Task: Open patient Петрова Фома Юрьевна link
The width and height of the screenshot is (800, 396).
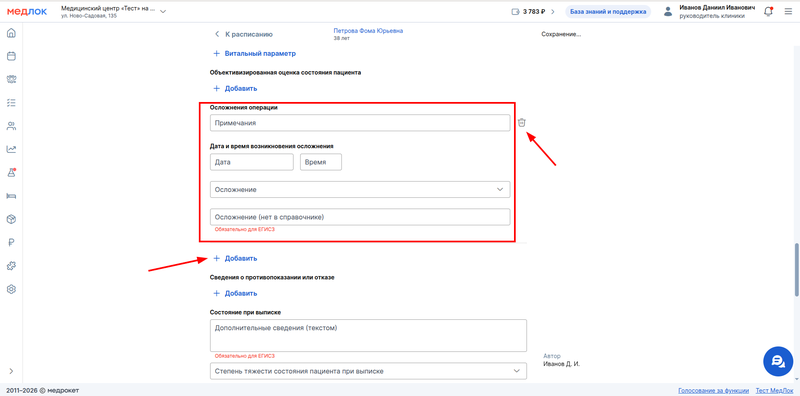Action: (368, 31)
